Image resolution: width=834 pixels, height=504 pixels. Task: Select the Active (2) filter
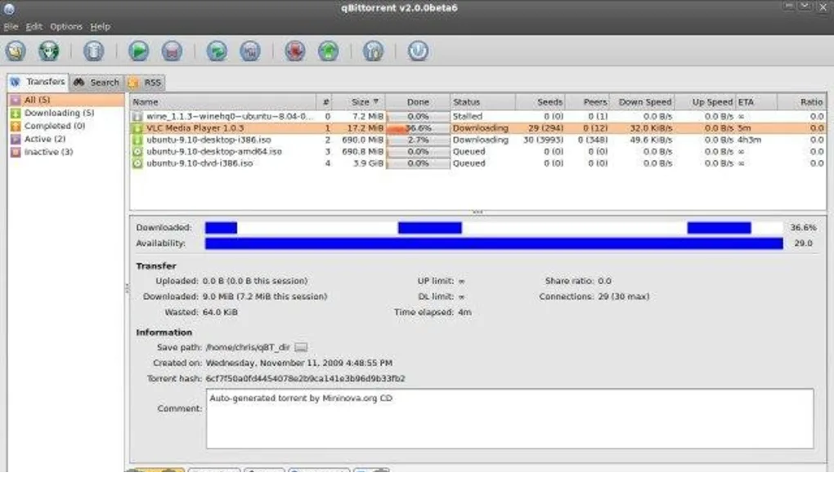pos(45,139)
